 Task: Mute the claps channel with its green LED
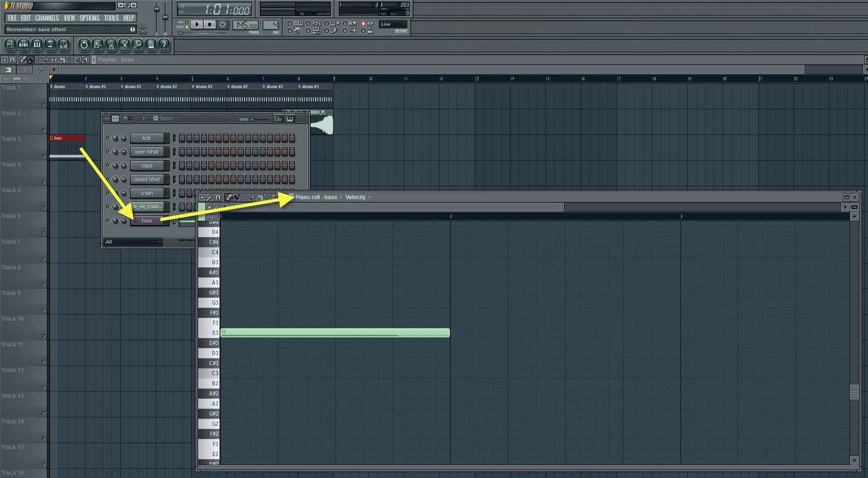[x=108, y=166]
